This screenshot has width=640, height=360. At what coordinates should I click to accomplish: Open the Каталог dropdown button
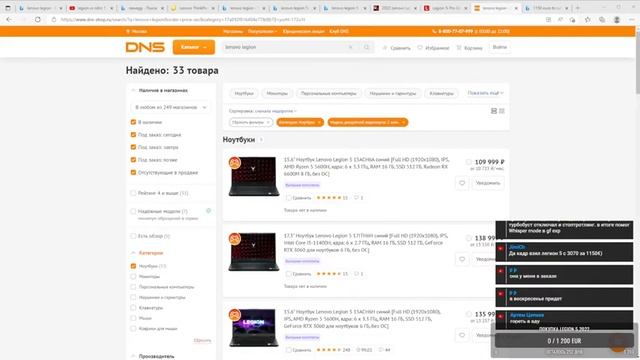click(193, 47)
